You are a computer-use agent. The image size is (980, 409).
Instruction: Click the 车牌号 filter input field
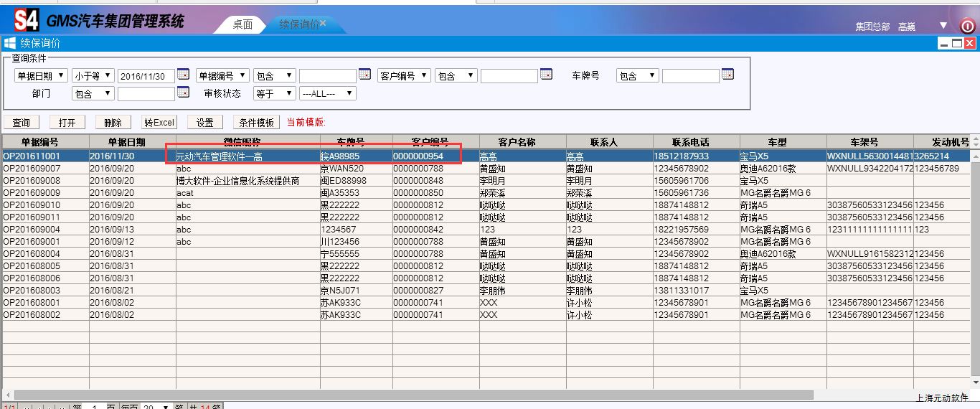tap(690, 75)
